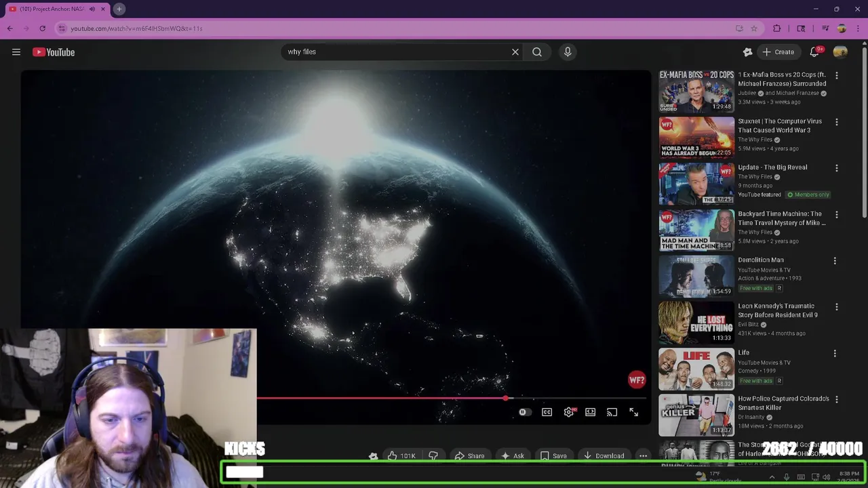Go back in browser

[x=10, y=28]
